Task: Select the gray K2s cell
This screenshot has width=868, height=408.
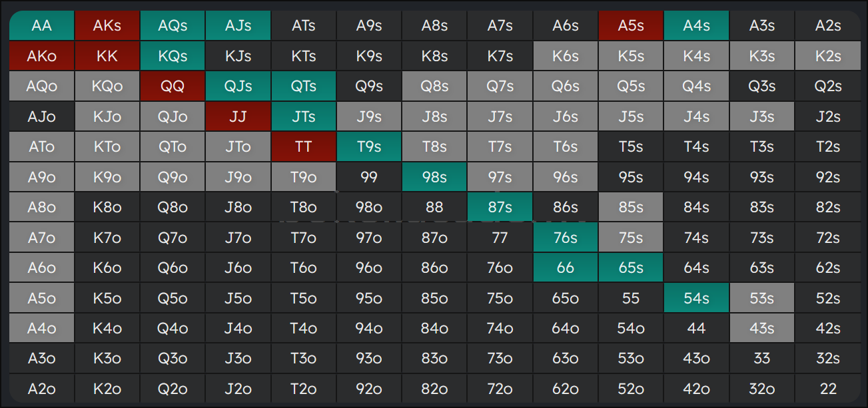Action: pos(828,56)
